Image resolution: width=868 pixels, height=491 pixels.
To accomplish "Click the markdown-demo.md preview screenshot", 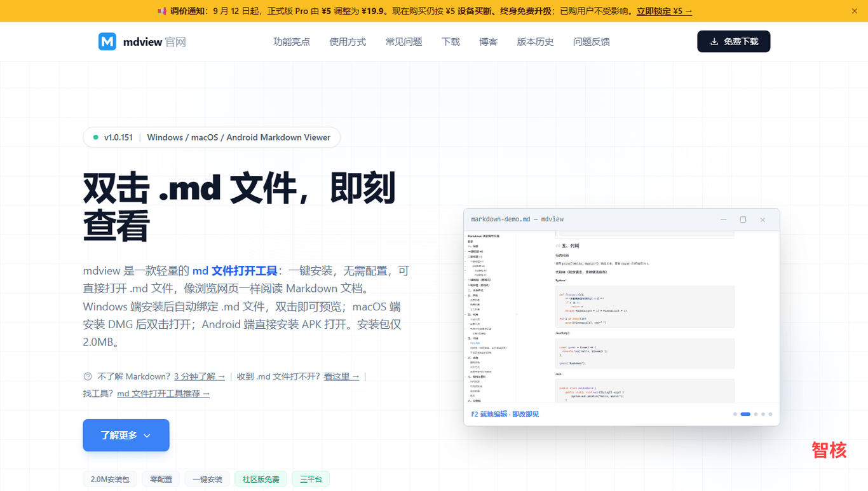I will pos(621,317).
